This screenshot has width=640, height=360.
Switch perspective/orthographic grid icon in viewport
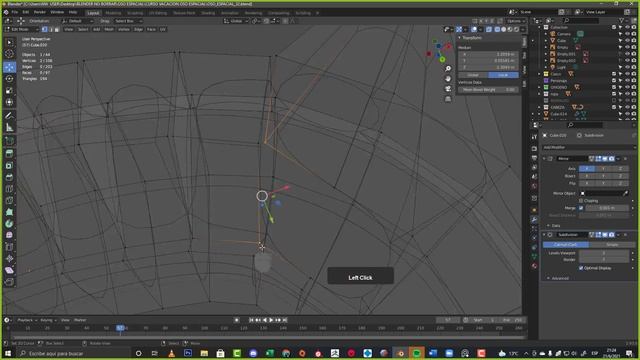click(448, 99)
